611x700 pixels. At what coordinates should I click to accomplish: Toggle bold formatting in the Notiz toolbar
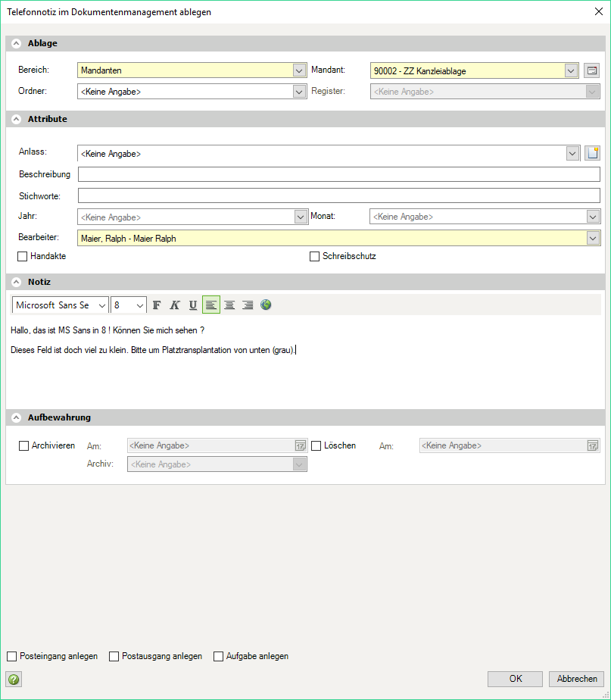click(x=157, y=305)
